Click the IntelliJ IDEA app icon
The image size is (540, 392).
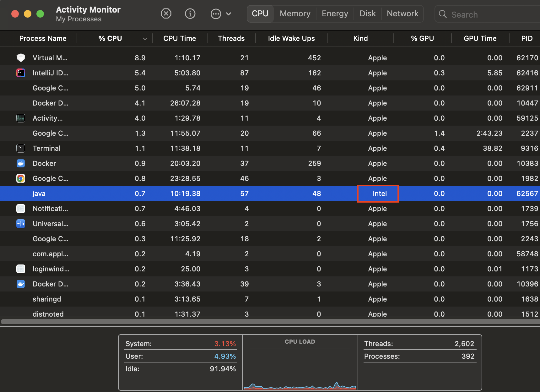21,73
